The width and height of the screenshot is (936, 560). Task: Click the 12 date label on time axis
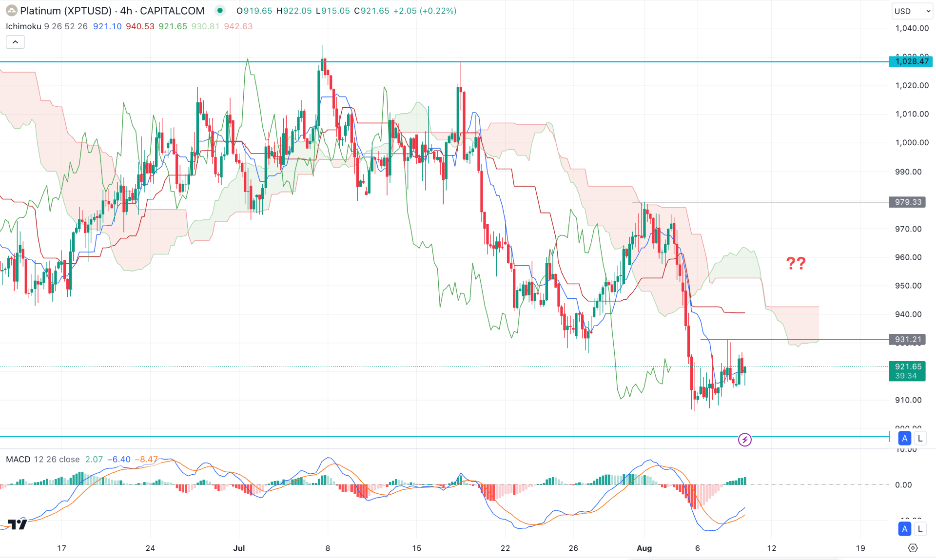771,548
